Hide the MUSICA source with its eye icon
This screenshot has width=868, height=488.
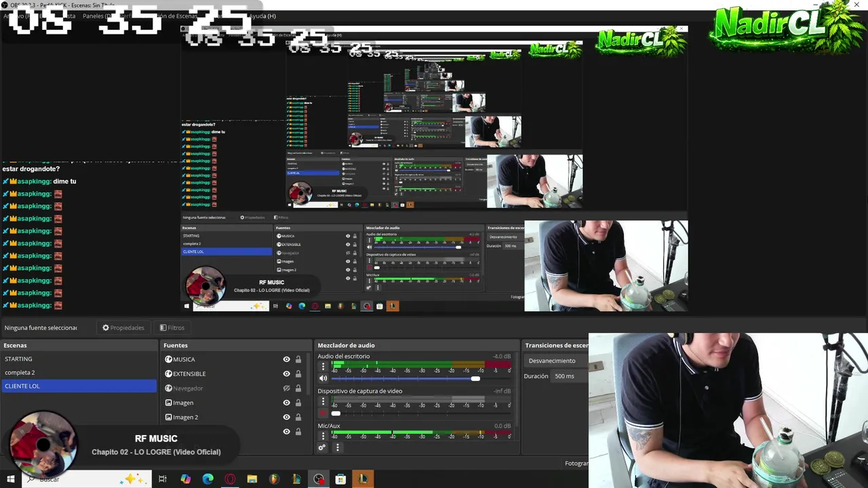click(286, 359)
